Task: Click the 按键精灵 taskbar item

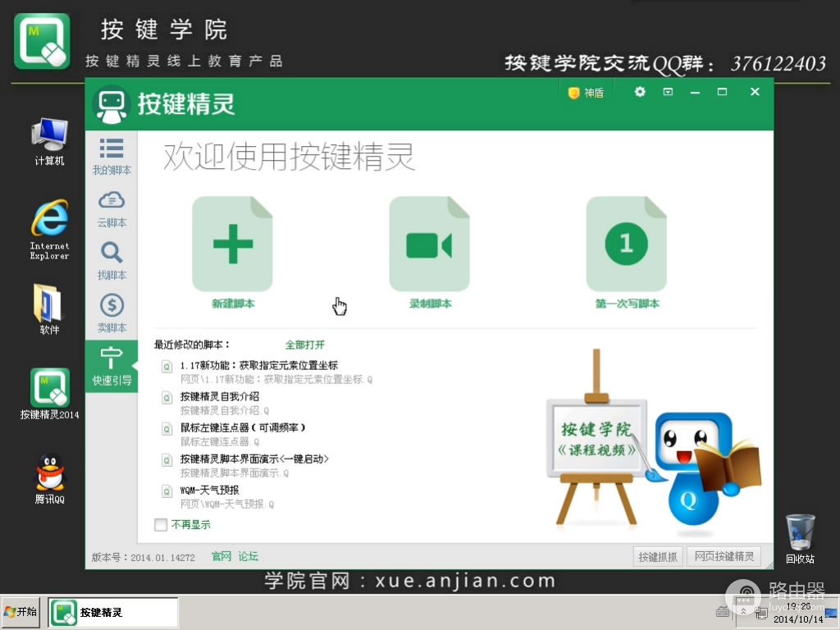Action: 113,612
